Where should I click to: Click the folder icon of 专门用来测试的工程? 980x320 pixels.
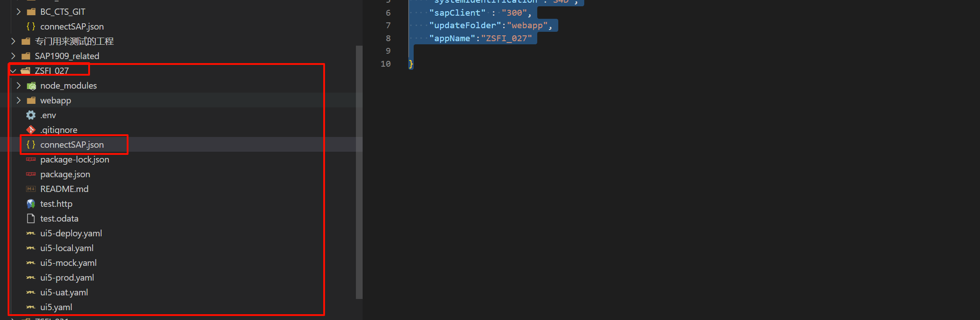click(x=26, y=41)
